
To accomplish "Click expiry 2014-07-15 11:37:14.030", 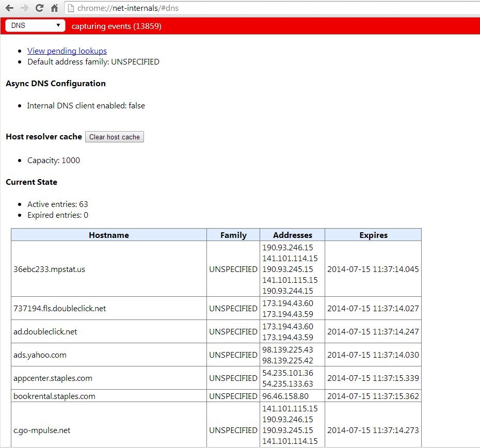I will 373,355.
